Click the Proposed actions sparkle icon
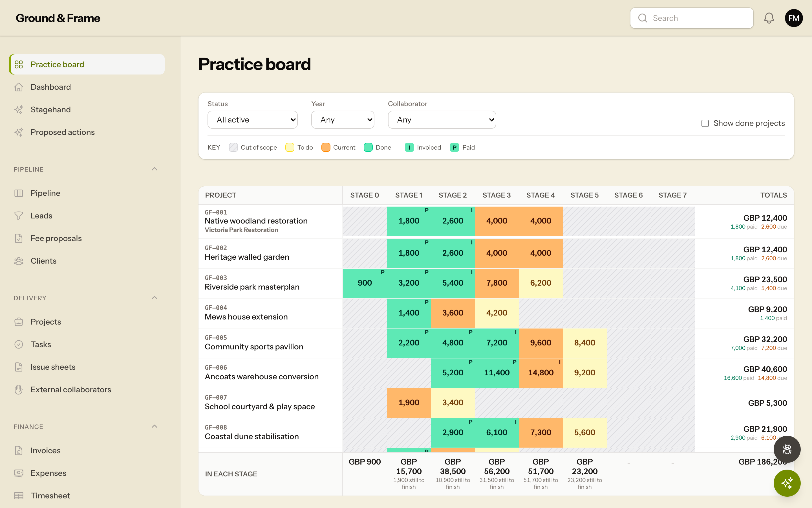Screen dimensions: 812x508 tap(19, 132)
